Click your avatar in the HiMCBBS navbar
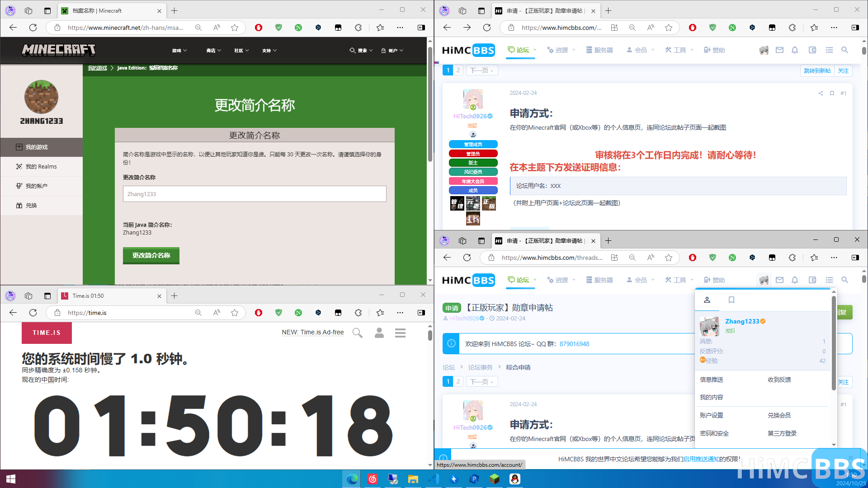 pos(764,50)
